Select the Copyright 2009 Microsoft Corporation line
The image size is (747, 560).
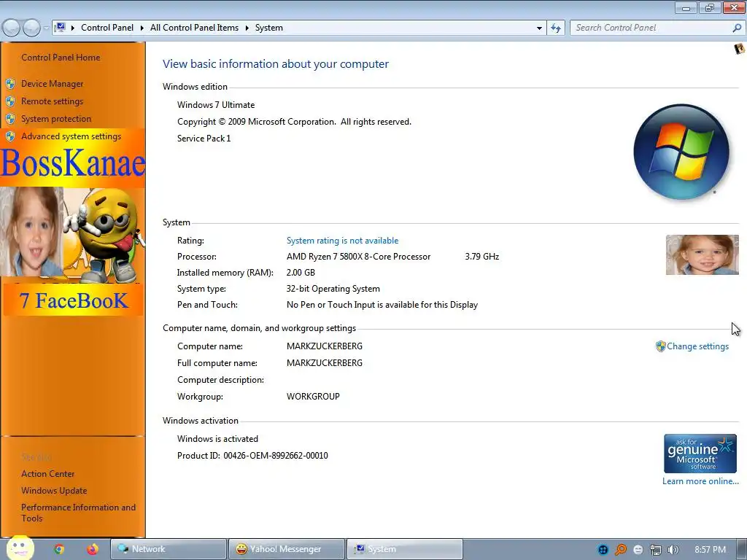294,122
